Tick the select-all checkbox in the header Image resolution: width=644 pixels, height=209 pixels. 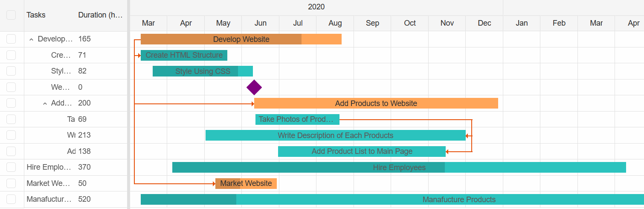11,15
